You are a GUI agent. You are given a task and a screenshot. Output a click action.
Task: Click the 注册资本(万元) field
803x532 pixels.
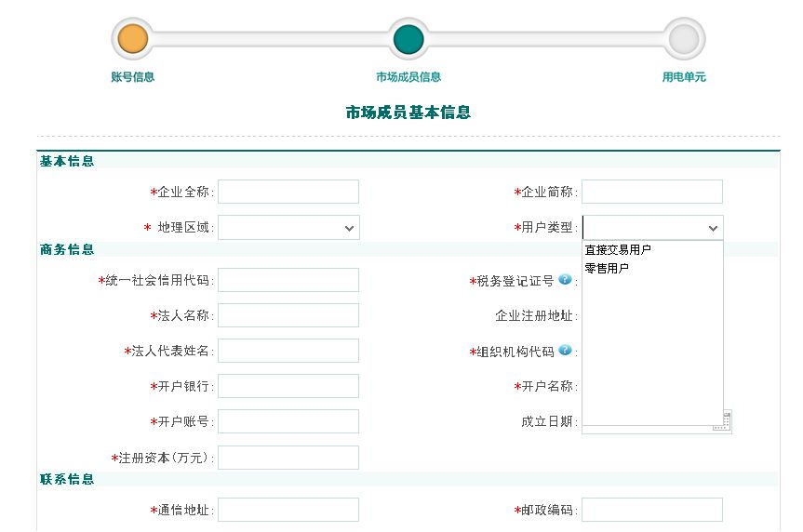[288, 458]
